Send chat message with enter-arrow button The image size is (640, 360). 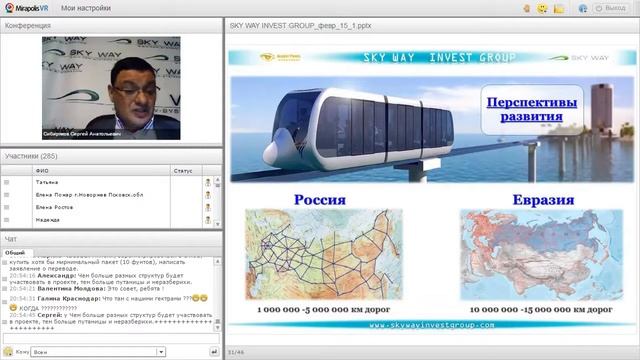click(214, 351)
